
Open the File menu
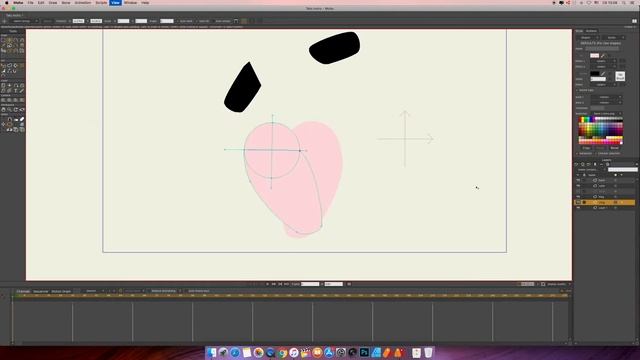[31, 2]
